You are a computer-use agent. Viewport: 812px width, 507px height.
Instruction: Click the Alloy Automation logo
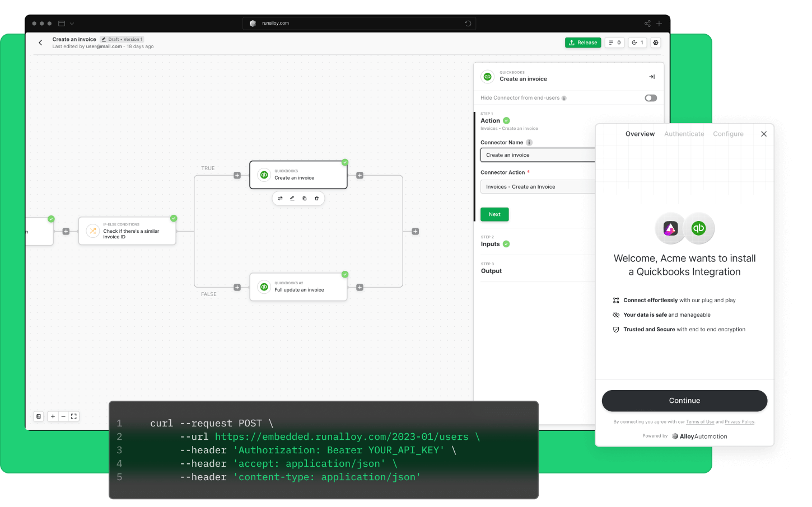click(699, 436)
